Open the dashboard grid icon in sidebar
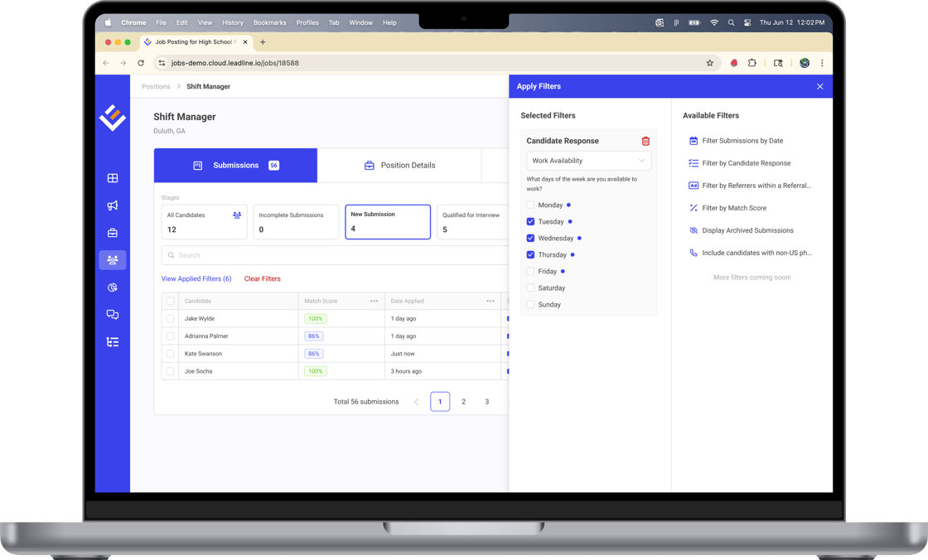The image size is (928, 560). [x=113, y=178]
